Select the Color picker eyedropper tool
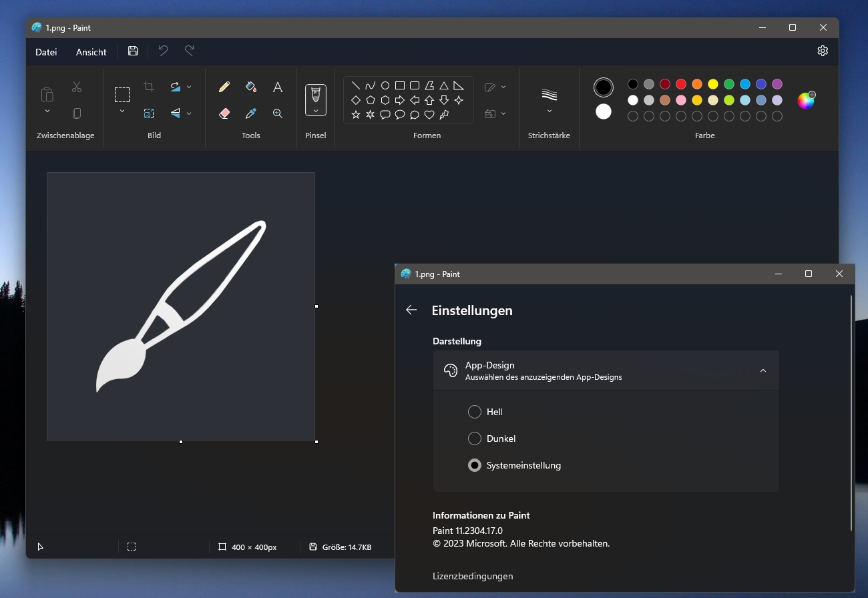868x598 pixels. (x=251, y=113)
